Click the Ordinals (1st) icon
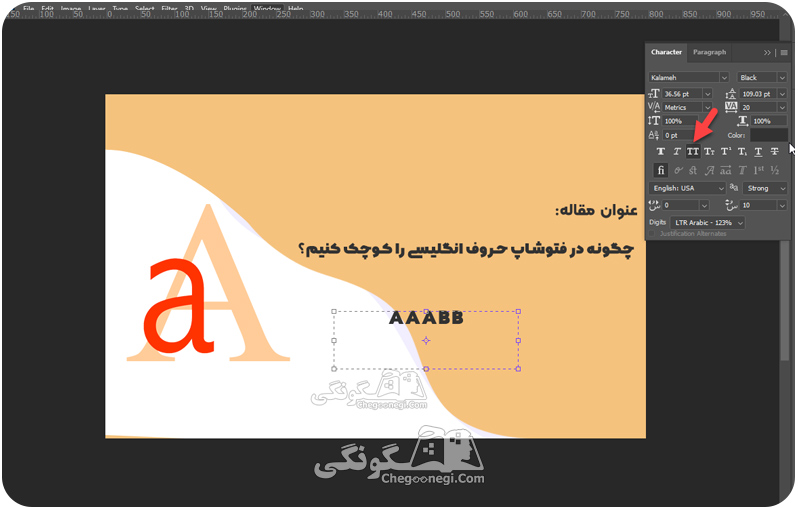The height and width of the screenshot is (508, 798). 759,171
